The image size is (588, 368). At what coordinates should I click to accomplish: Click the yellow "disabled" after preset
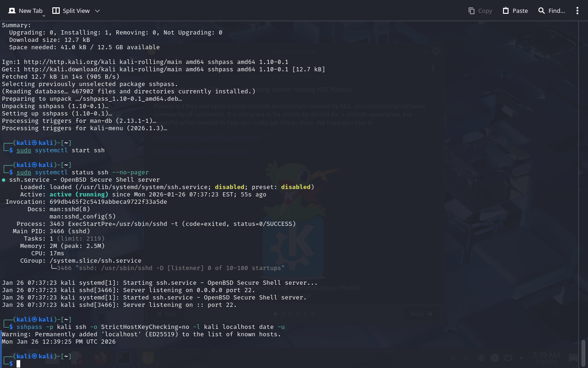296,187
